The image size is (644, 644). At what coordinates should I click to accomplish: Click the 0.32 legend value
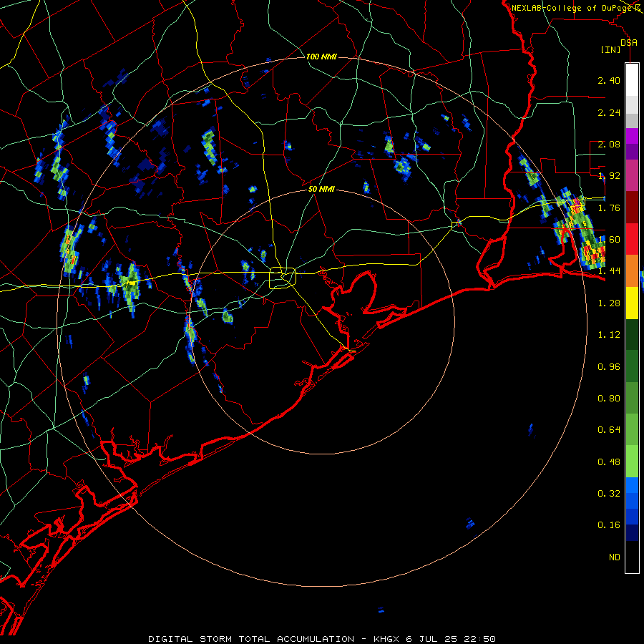(609, 494)
